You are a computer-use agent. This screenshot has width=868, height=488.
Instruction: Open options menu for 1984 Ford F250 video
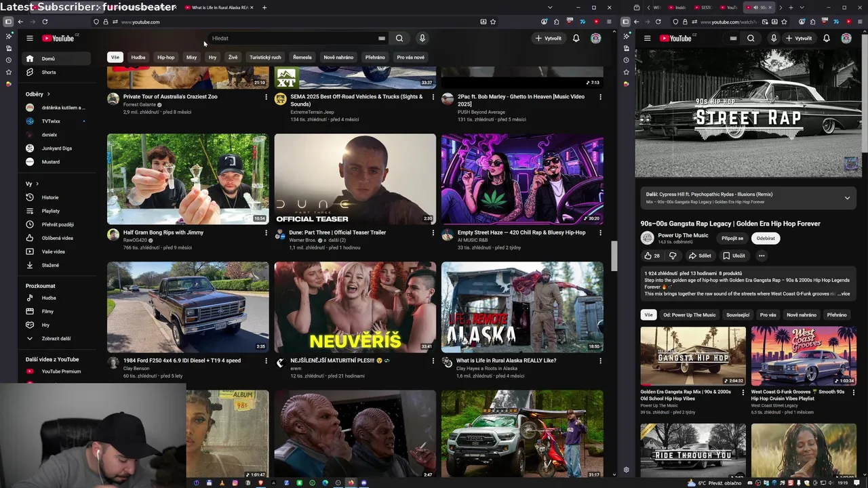(266, 361)
